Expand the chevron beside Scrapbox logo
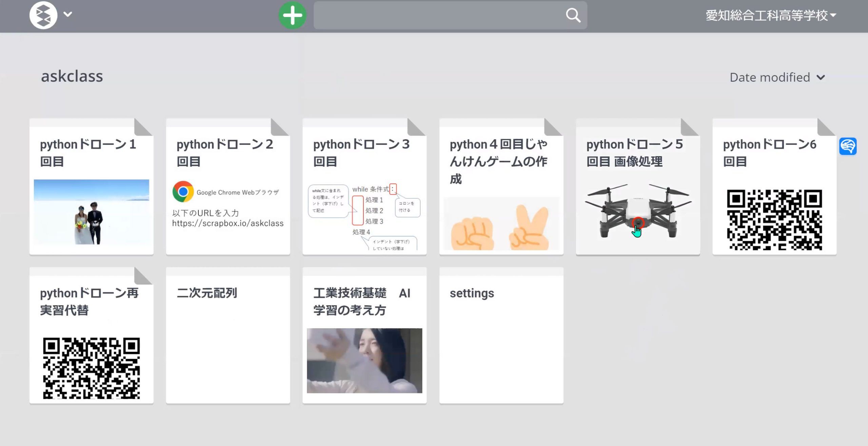868x446 pixels. pyautogui.click(x=68, y=14)
